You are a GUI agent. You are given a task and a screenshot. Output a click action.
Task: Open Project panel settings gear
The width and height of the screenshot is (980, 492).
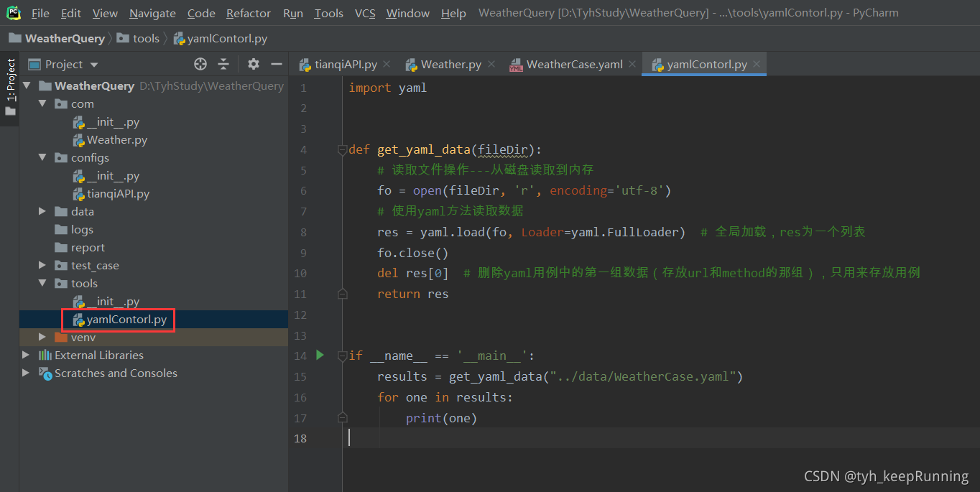click(253, 64)
